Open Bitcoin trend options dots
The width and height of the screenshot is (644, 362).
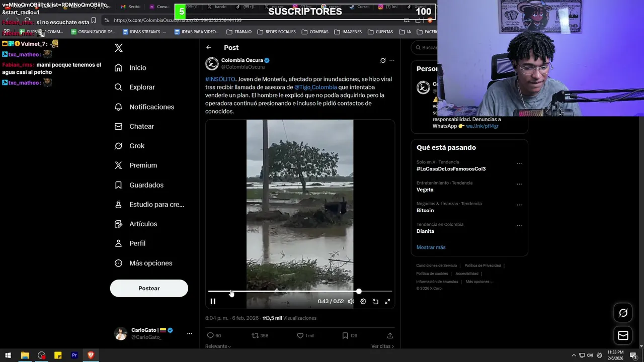[519, 205]
